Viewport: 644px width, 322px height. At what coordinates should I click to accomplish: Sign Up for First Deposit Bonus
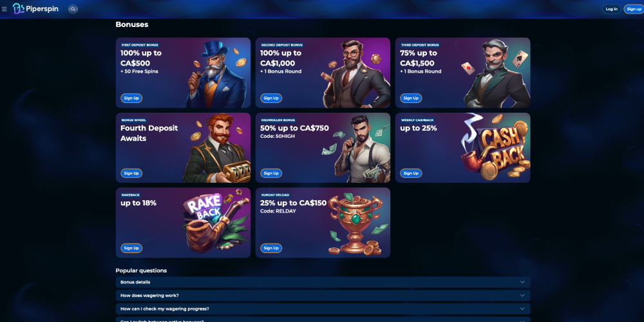131,98
